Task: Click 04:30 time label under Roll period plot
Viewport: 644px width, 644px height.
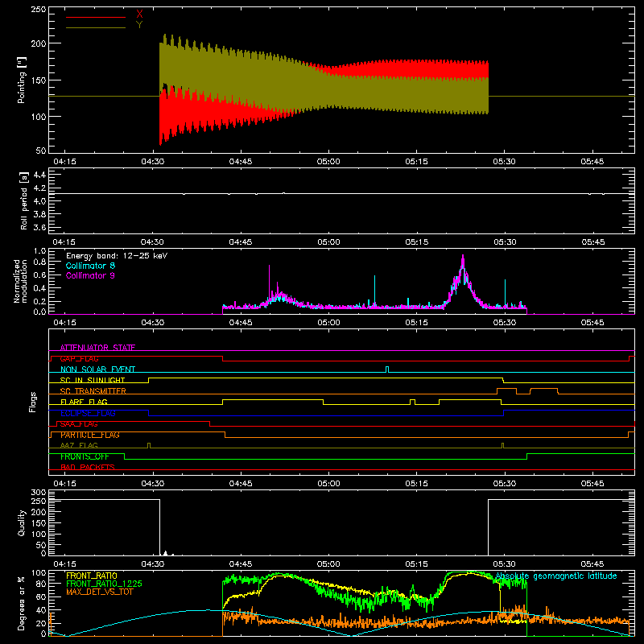Action: 152,242
